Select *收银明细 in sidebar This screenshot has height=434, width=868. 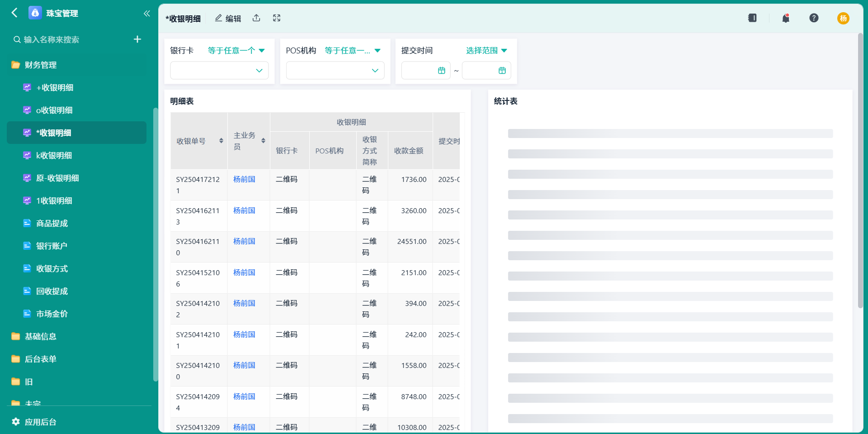tap(76, 133)
